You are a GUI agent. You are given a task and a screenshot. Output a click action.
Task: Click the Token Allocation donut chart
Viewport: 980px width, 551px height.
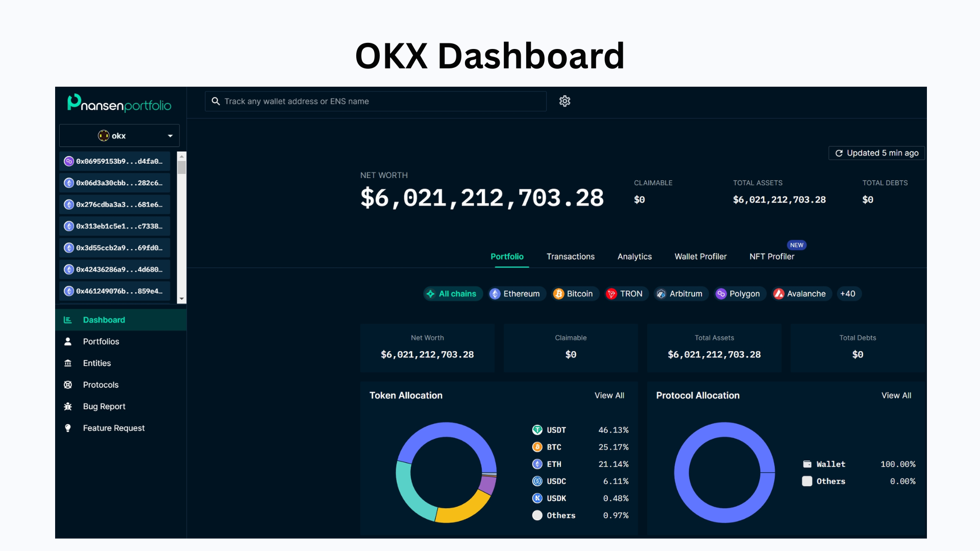pos(447,472)
